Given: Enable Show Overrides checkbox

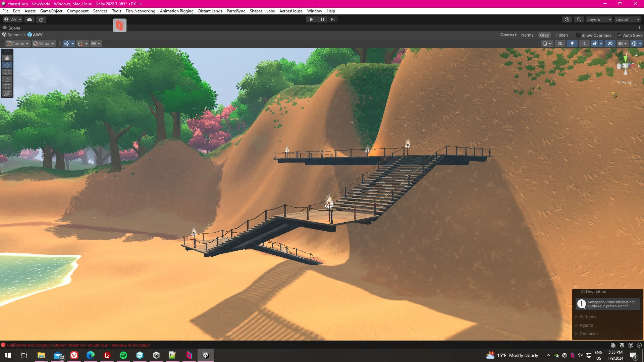Looking at the screenshot, I should tap(578, 35).
